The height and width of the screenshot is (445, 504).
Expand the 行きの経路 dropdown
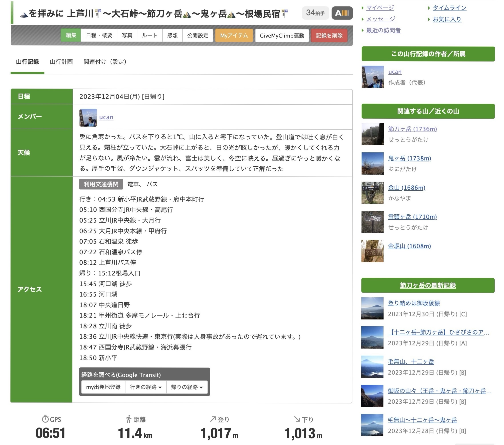tap(146, 387)
